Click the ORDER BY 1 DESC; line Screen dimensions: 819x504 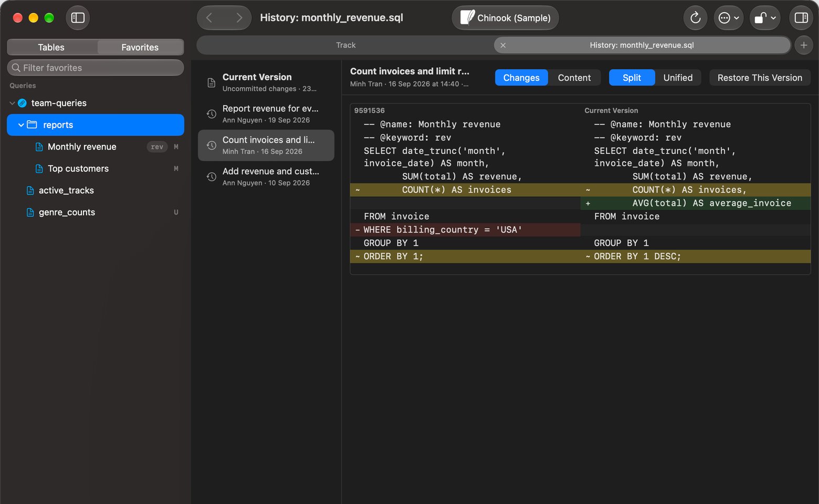point(696,257)
